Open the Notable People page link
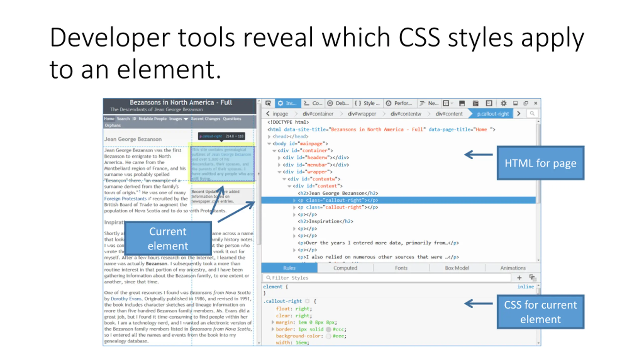 (x=152, y=119)
